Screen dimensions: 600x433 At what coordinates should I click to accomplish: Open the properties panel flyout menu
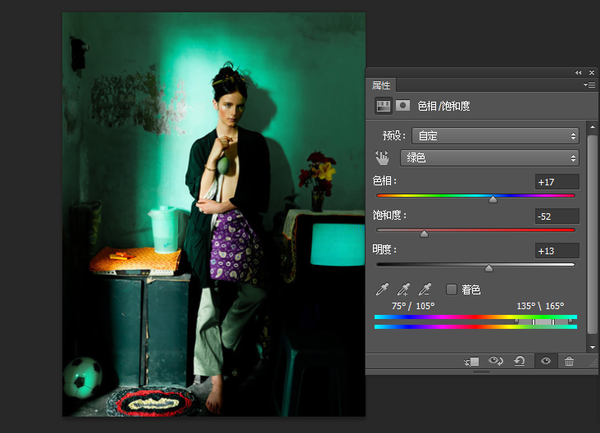click(589, 85)
